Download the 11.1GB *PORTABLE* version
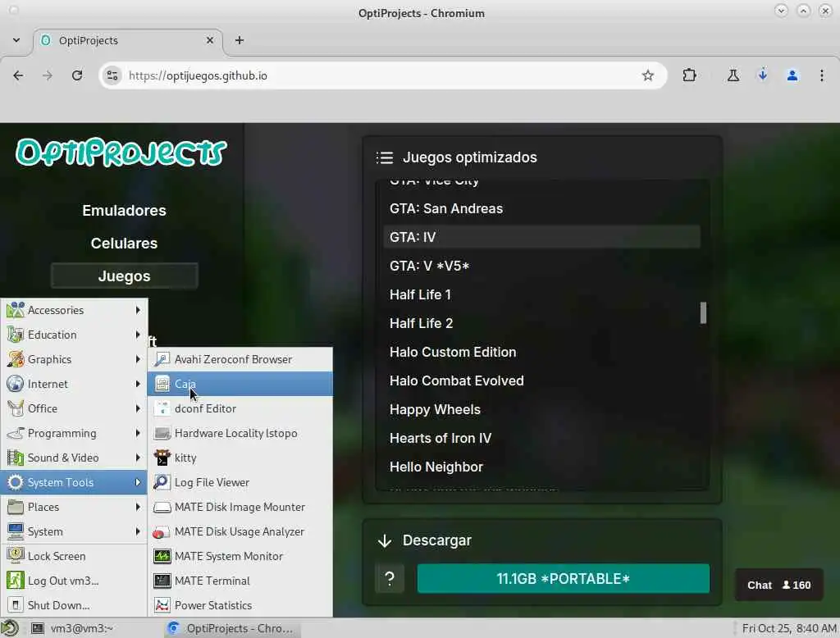This screenshot has width=840, height=638. (x=563, y=578)
